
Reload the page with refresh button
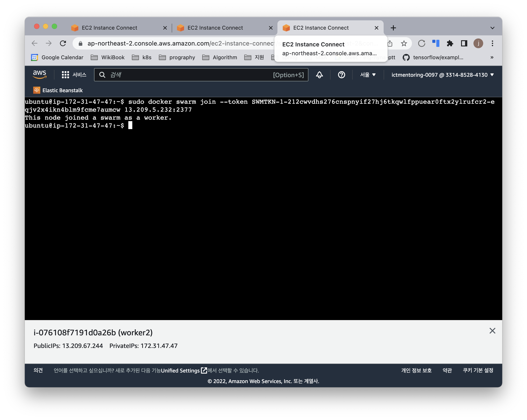tap(63, 44)
